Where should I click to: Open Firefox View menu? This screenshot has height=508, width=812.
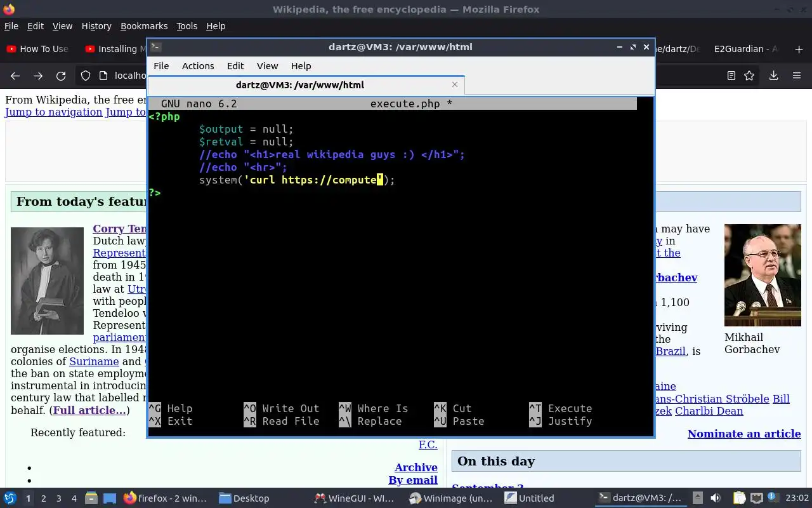[x=62, y=26]
